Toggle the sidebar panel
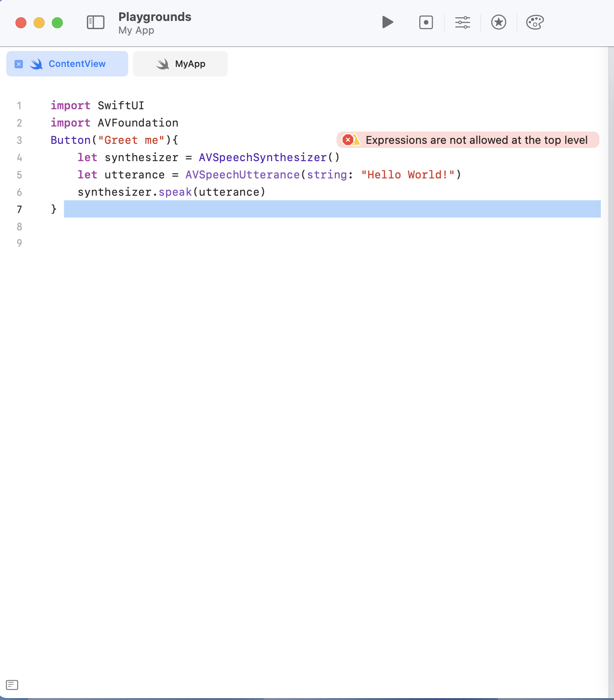The width and height of the screenshot is (614, 700). 96,22
